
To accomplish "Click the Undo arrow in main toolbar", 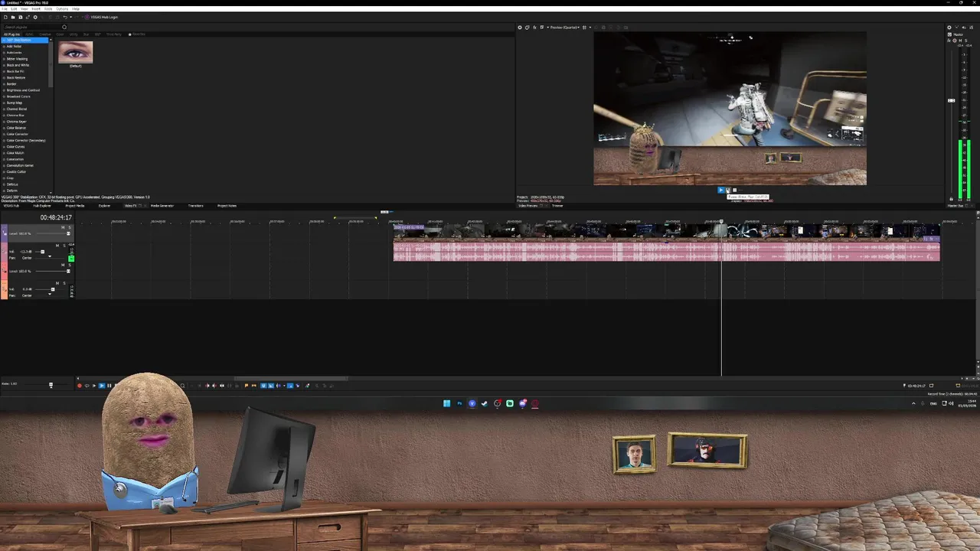I will (x=65, y=17).
